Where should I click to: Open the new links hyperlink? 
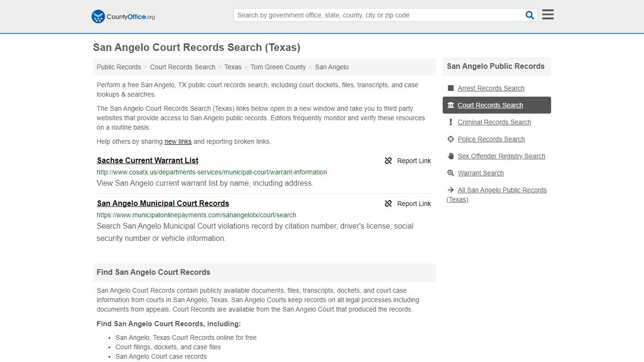tap(178, 141)
